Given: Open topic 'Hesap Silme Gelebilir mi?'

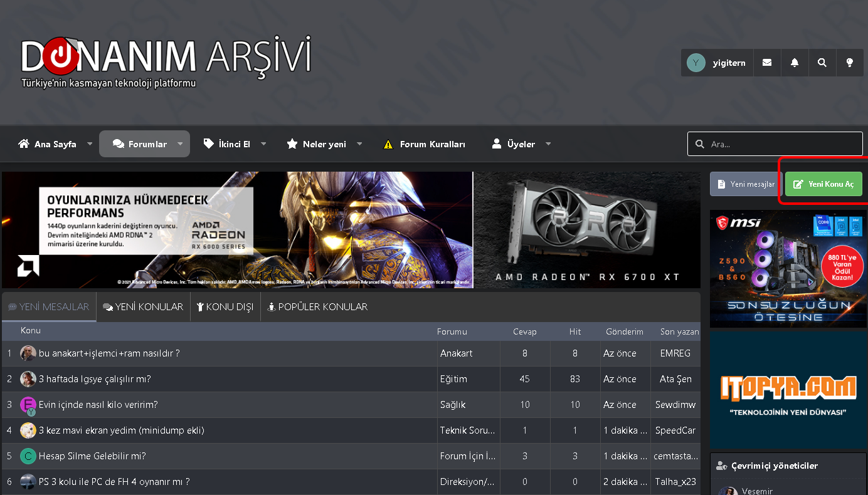Looking at the screenshot, I should tap(92, 456).
